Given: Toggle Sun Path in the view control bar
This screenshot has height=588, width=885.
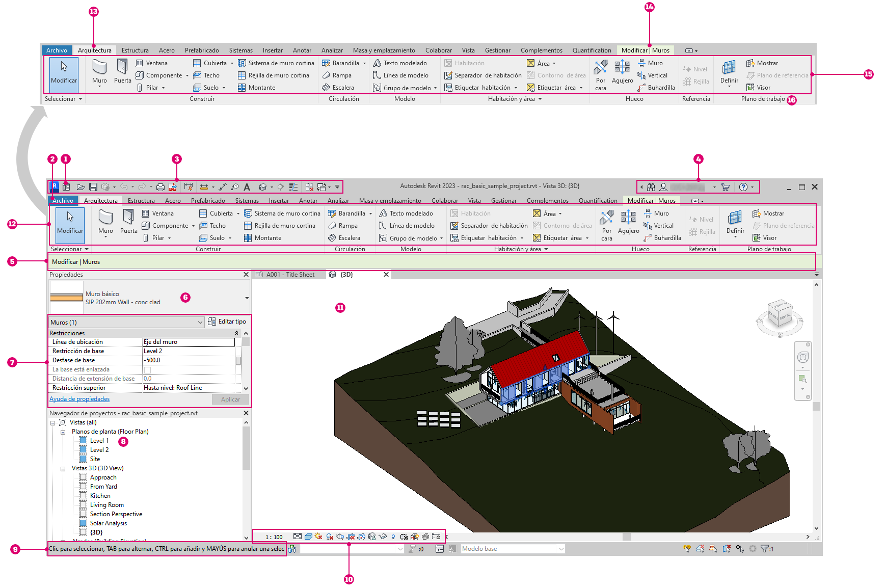Looking at the screenshot, I should point(319,537).
